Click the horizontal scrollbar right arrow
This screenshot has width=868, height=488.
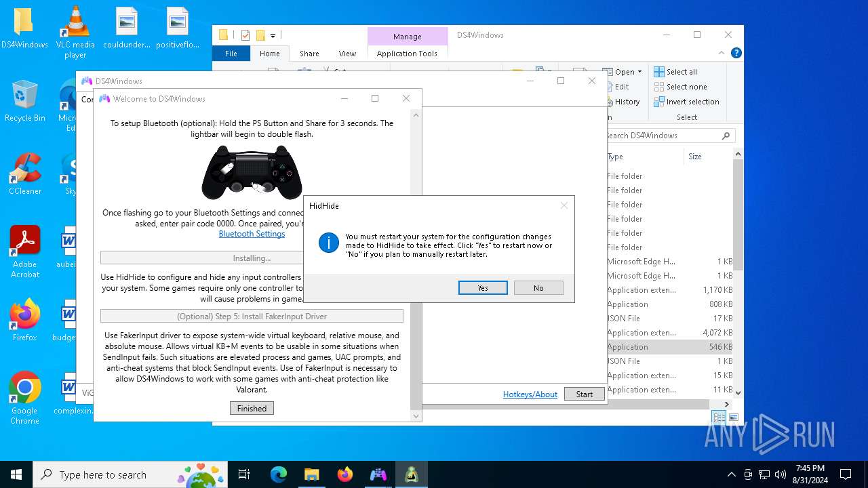tap(727, 404)
